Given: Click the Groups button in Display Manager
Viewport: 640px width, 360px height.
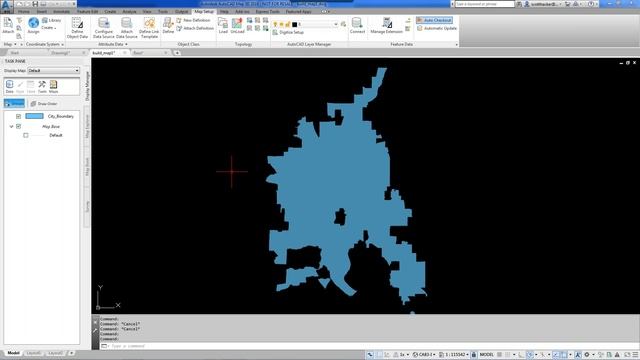Looking at the screenshot, I should [x=14, y=104].
